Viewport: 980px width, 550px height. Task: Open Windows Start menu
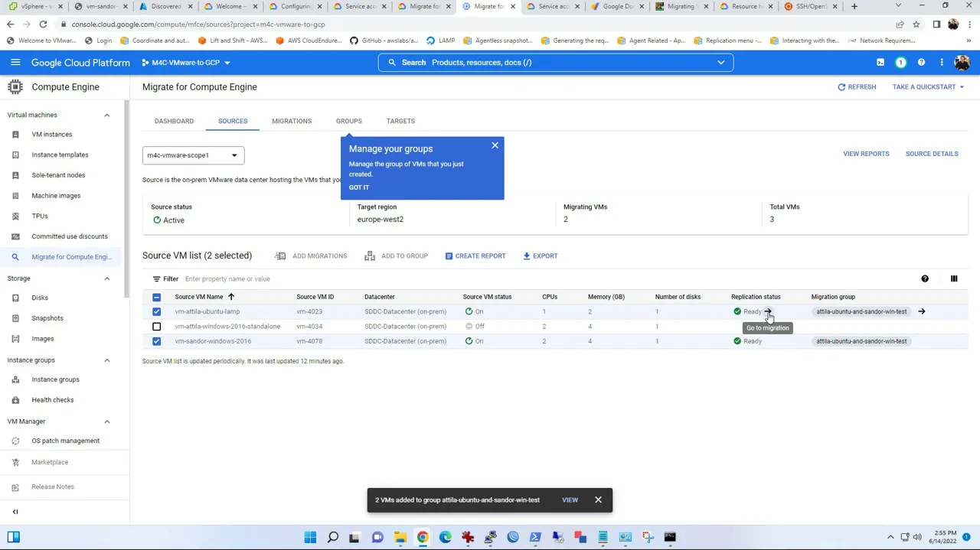pos(310,537)
